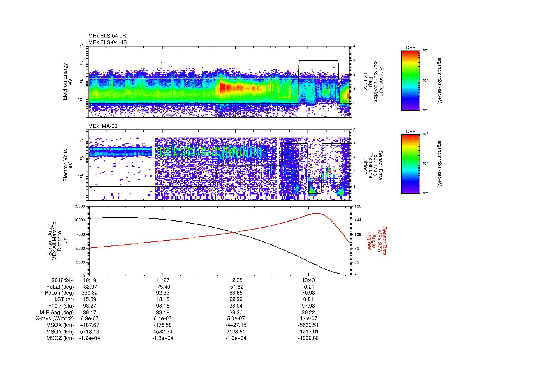Click PdLat value -83.97
The width and height of the screenshot is (555, 392).
point(89,287)
